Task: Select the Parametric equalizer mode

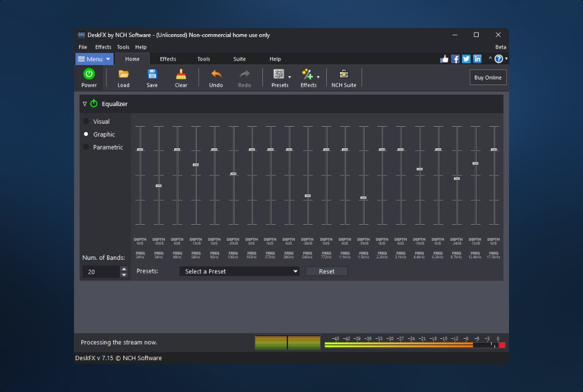Action: click(86, 147)
